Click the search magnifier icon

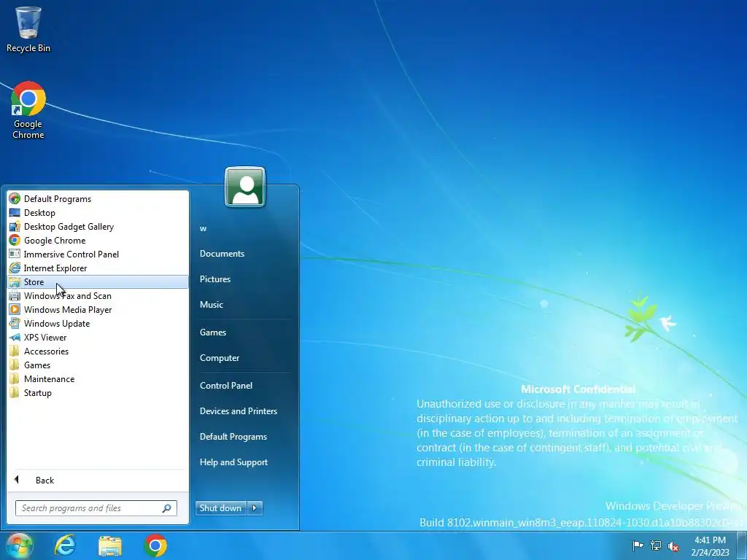(x=167, y=508)
